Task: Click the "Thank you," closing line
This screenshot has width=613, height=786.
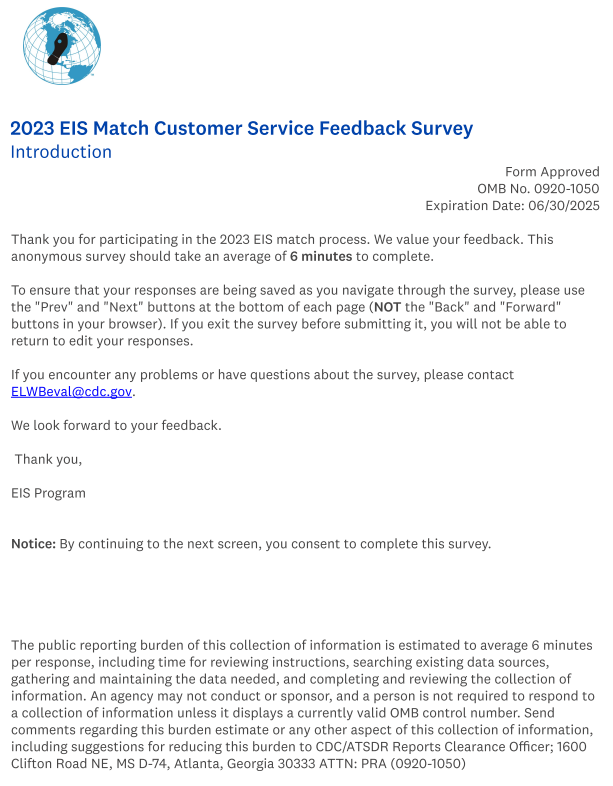Action: [x=48, y=459]
